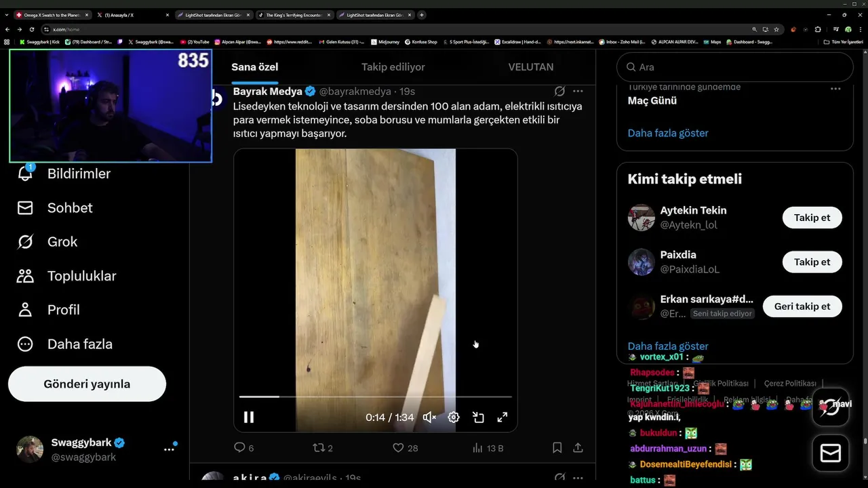
Task: Show more trends under Maç Günü
Action: 668,133
